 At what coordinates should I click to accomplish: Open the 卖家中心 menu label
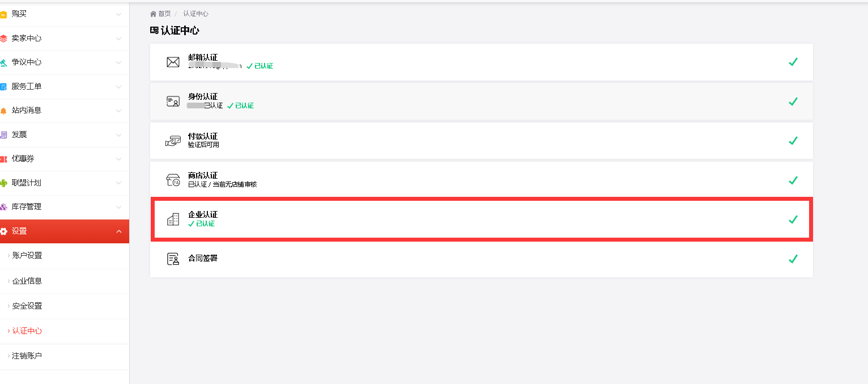click(x=27, y=39)
